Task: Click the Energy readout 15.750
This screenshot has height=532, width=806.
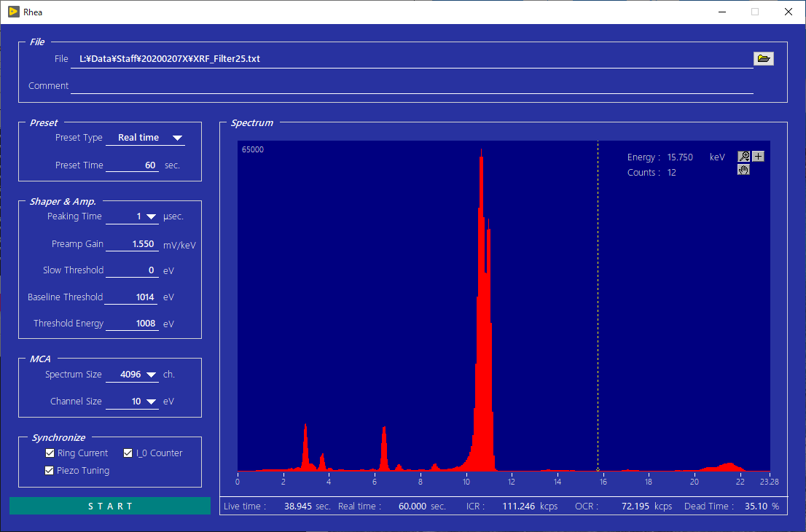Action: coord(680,157)
